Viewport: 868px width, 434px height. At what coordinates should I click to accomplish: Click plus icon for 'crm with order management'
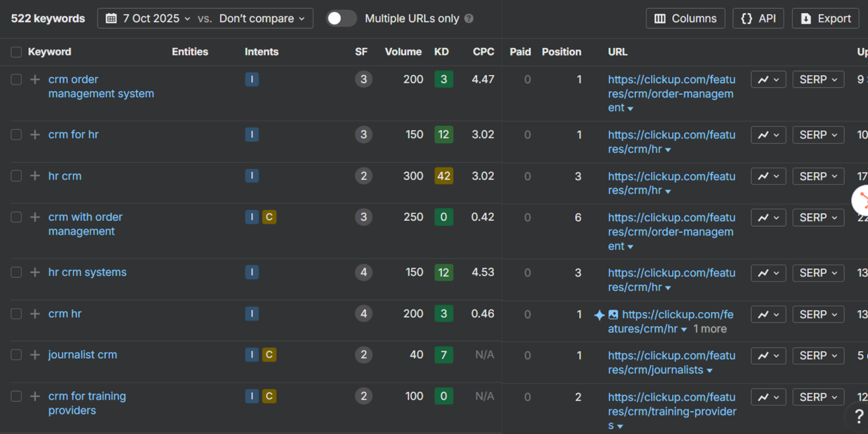pyautogui.click(x=35, y=217)
